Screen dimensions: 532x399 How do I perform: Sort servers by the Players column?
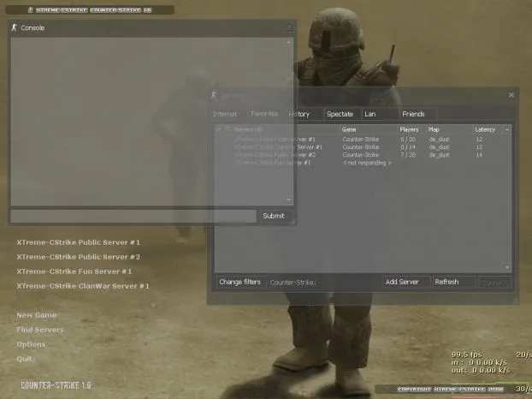(410, 129)
